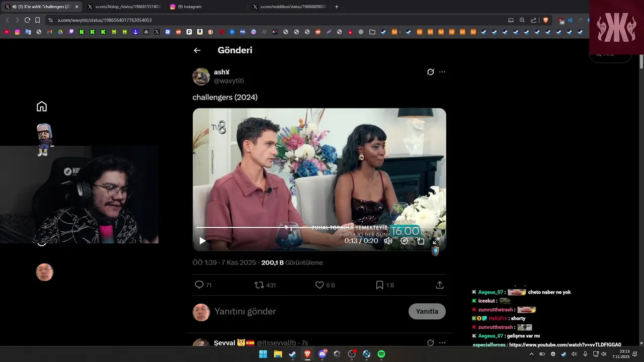644x362 pixels.
Task: Open the 200,1 B Görüntüleme link
Action: click(292, 263)
